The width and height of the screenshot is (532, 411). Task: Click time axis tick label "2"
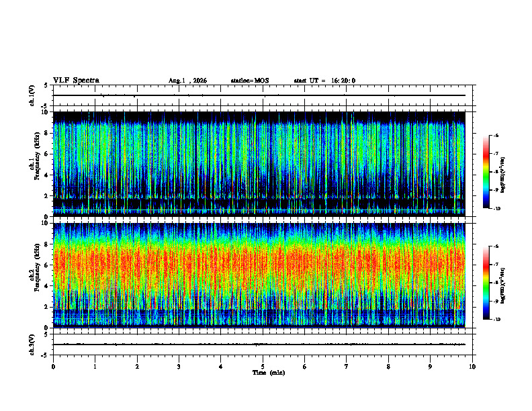point(137,367)
